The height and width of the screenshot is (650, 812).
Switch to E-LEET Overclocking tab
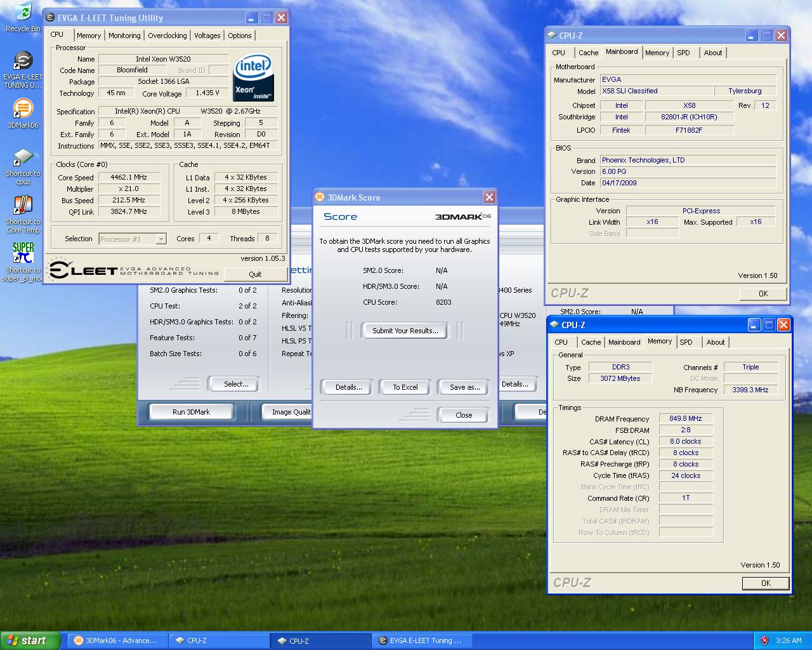pyautogui.click(x=167, y=36)
